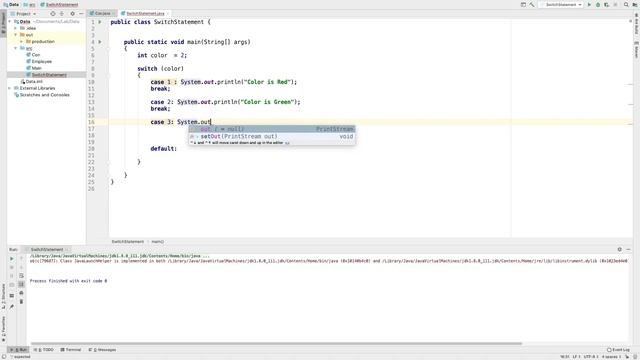
Task: Click the src breadcrumb in the navigation bar
Action: coord(29,4)
